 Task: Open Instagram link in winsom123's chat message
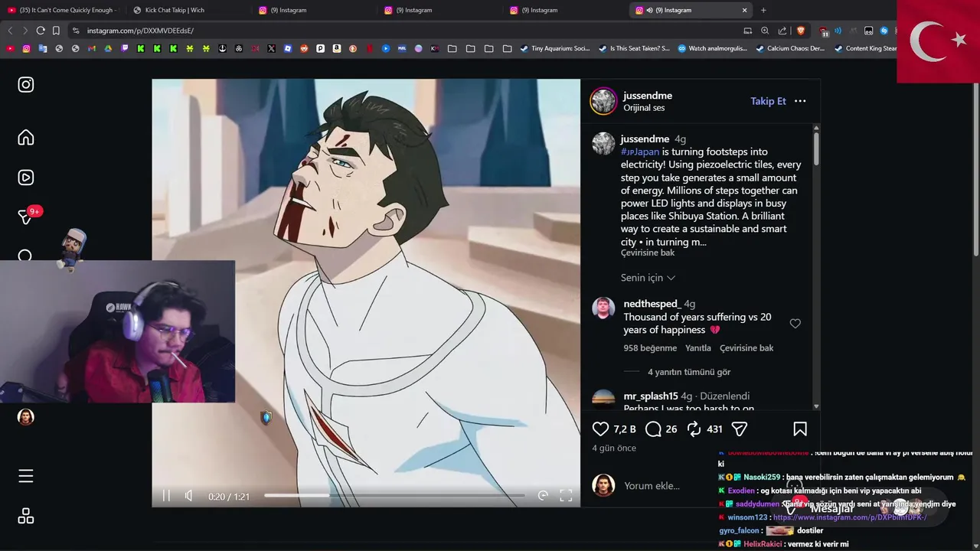point(850,518)
